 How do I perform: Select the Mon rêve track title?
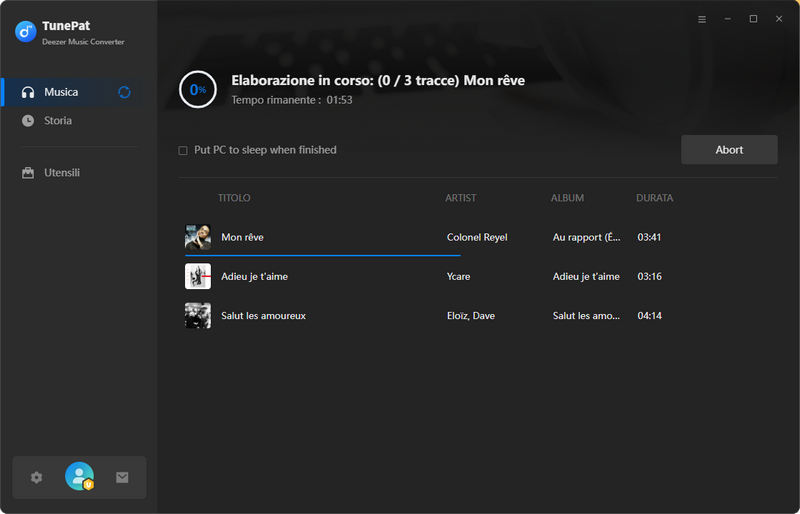pyautogui.click(x=242, y=237)
